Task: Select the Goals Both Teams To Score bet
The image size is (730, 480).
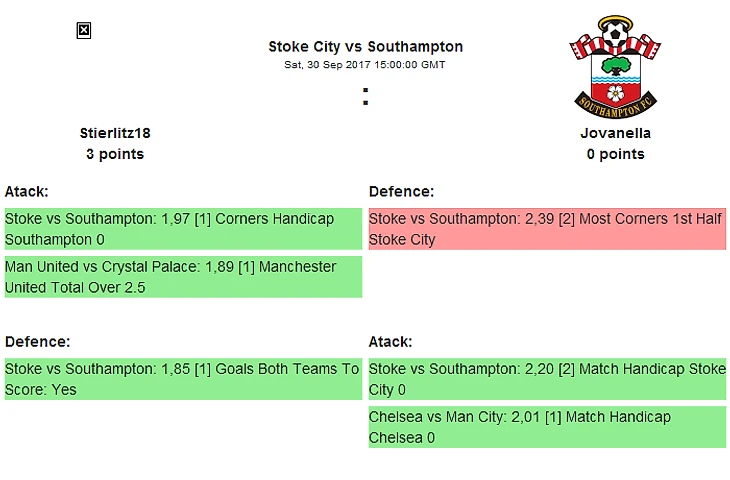Action: [182, 379]
